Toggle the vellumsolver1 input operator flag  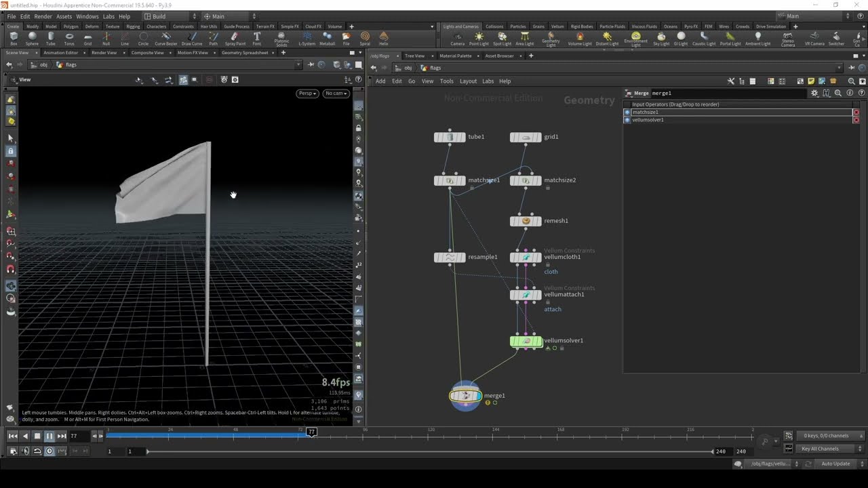click(627, 120)
